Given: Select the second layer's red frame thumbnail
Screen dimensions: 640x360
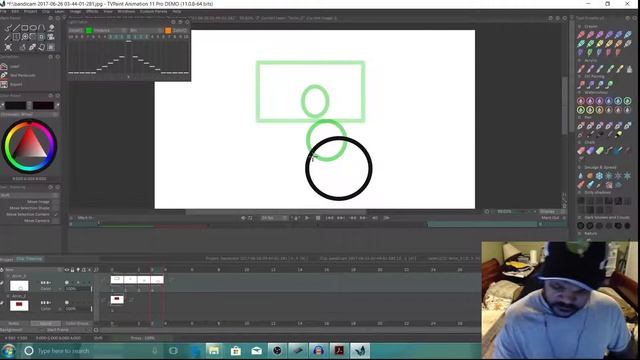Looking at the screenshot, I should [117, 300].
